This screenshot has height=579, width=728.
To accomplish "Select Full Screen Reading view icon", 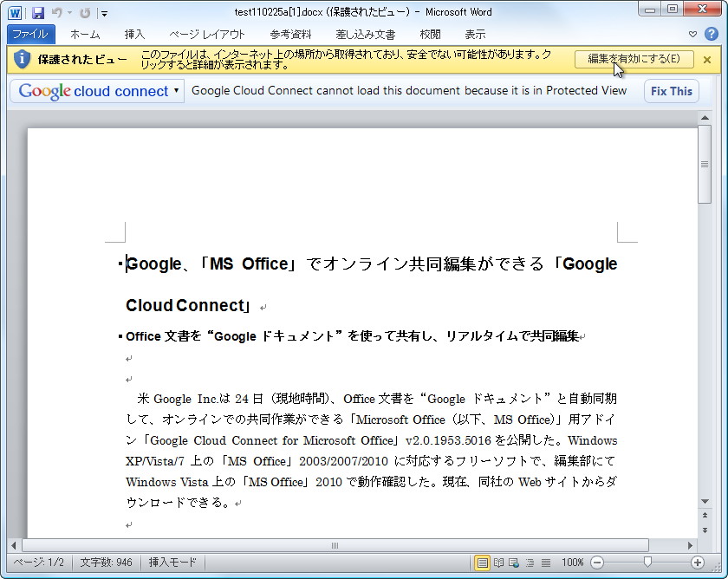I will coord(498,563).
